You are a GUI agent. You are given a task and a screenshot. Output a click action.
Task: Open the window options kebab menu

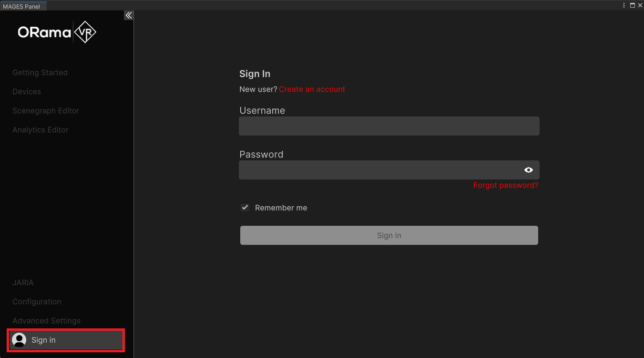[624, 5]
